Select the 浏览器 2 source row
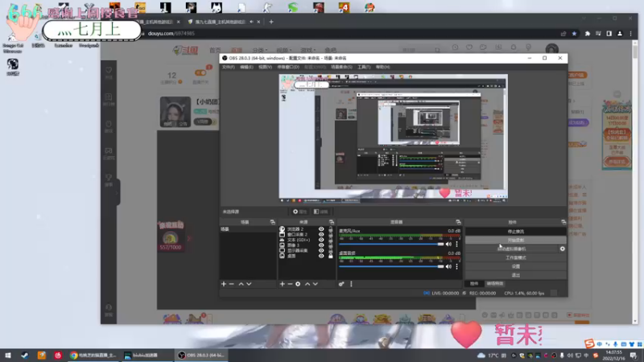Screen dimensions: 644x362 tap(306, 229)
